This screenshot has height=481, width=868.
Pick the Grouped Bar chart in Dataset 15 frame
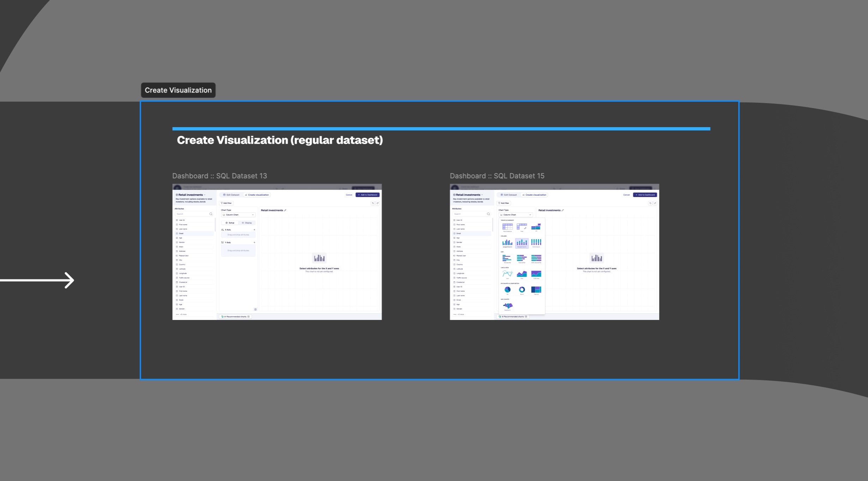point(507,259)
